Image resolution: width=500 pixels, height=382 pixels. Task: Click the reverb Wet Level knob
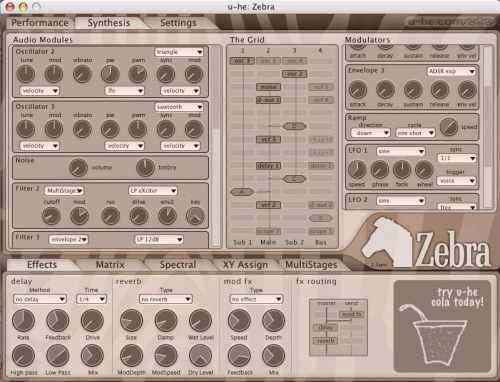click(x=200, y=320)
